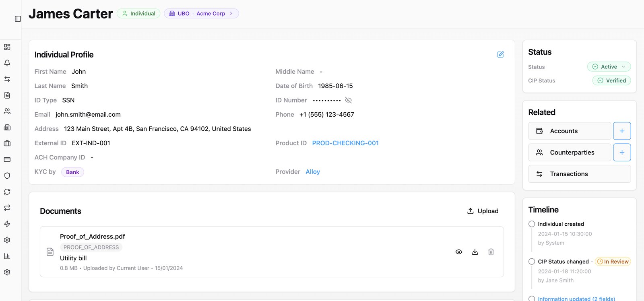Image resolution: width=644 pixels, height=301 pixels.
Task: Preview Proof_of_Address.pdf with the eye icon
Action: pyautogui.click(x=459, y=252)
